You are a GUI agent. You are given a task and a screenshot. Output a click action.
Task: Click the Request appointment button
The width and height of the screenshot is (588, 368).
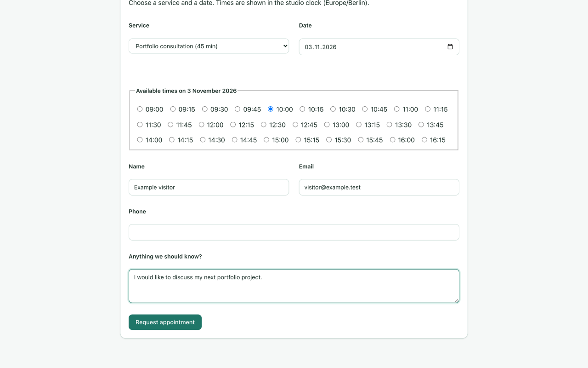pyautogui.click(x=165, y=322)
